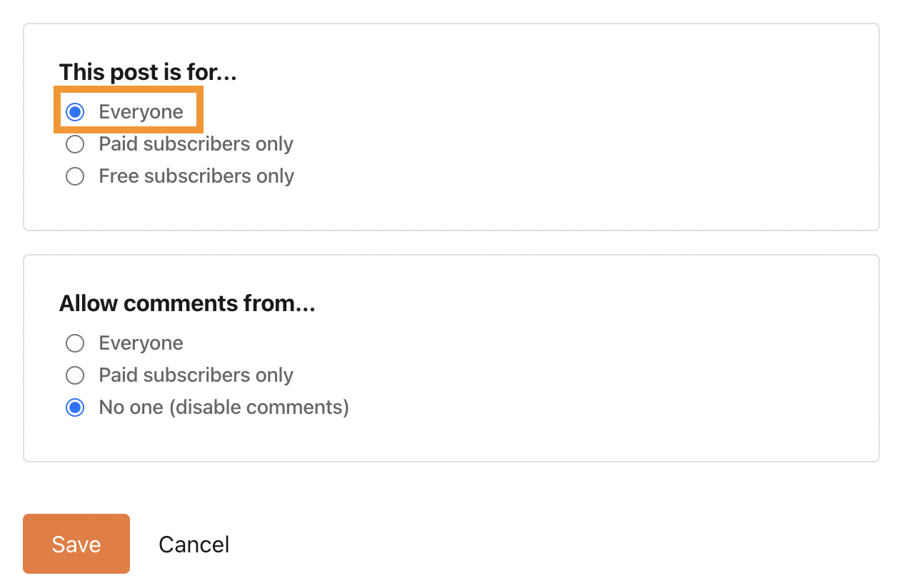
Task: Click the No one (disable comments) text
Action: 224,407
